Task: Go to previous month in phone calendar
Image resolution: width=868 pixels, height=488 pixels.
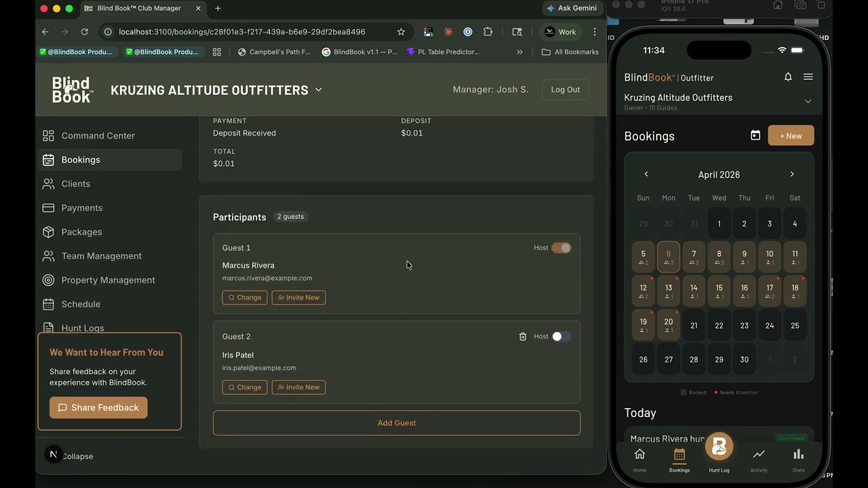Action: tap(646, 174)
